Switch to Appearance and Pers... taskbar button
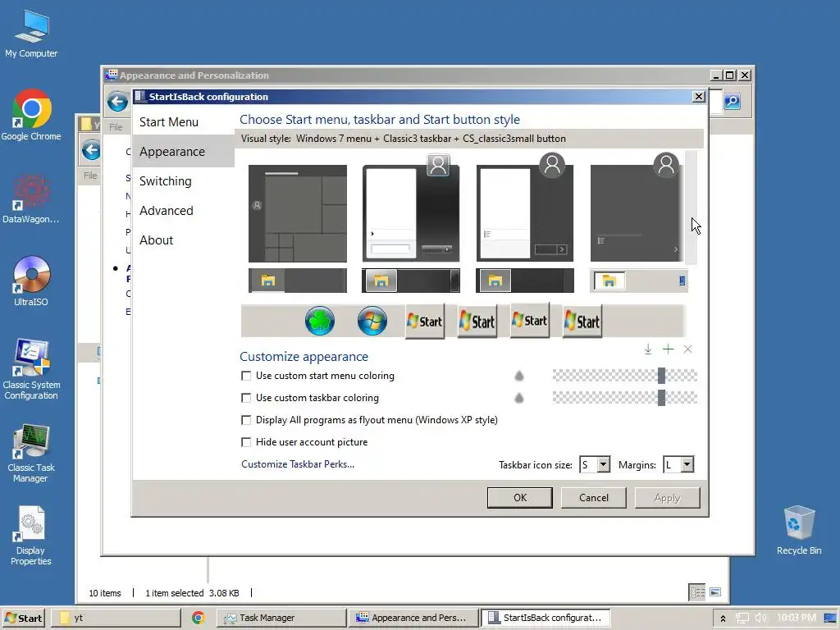 click(413, 618)
